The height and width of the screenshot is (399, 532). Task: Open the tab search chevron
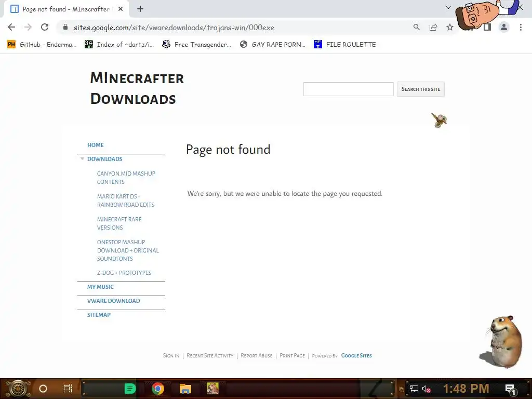coord(448,7)
